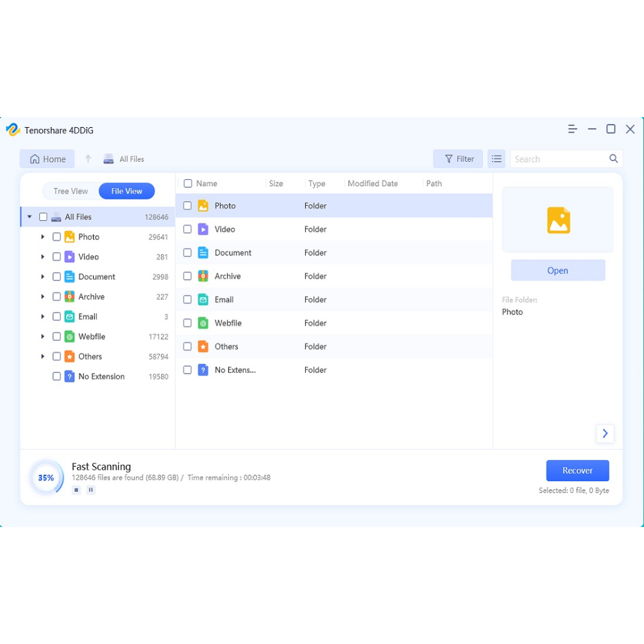The image size is (644, 644).
Task: Click the search magnifier icon
Action: (613, 159)
